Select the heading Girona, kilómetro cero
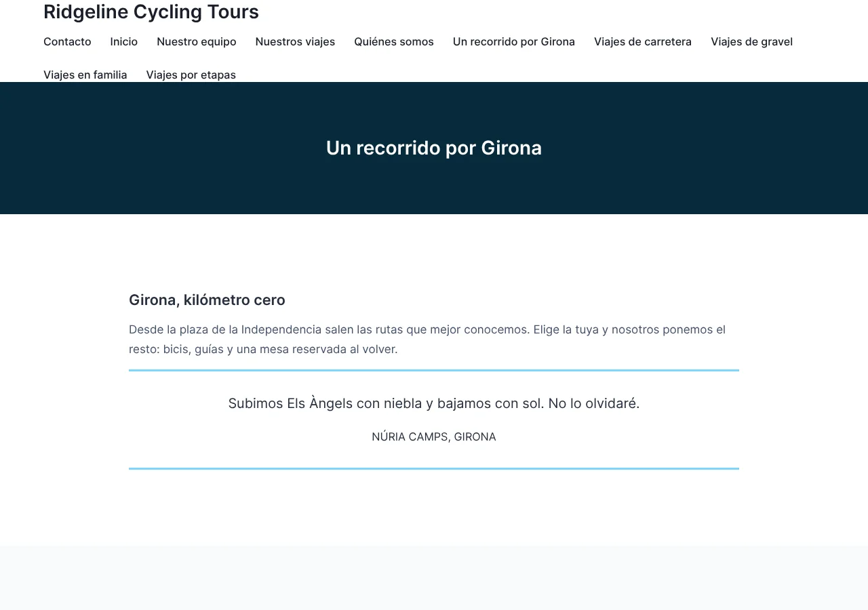This screenshot has width=868, height=610. [x=207, y=300]
